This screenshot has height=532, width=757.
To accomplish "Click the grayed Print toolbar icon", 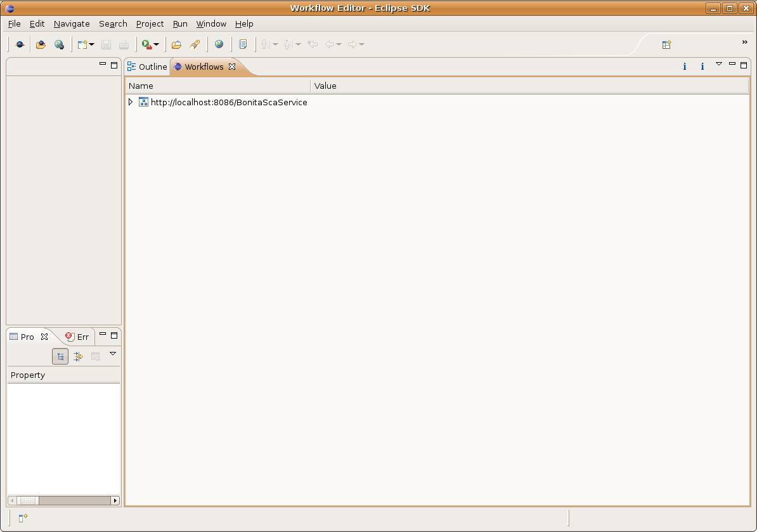I will click(x=124, y=44).
